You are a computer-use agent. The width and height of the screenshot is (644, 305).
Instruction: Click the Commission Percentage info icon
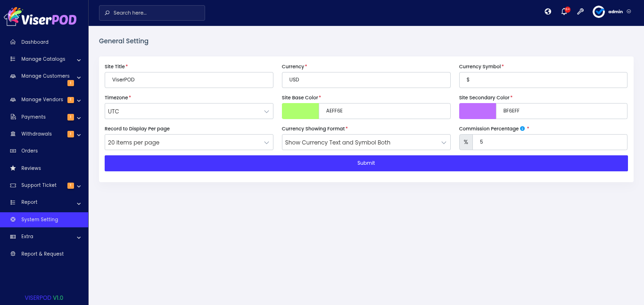tap(522, 129)
